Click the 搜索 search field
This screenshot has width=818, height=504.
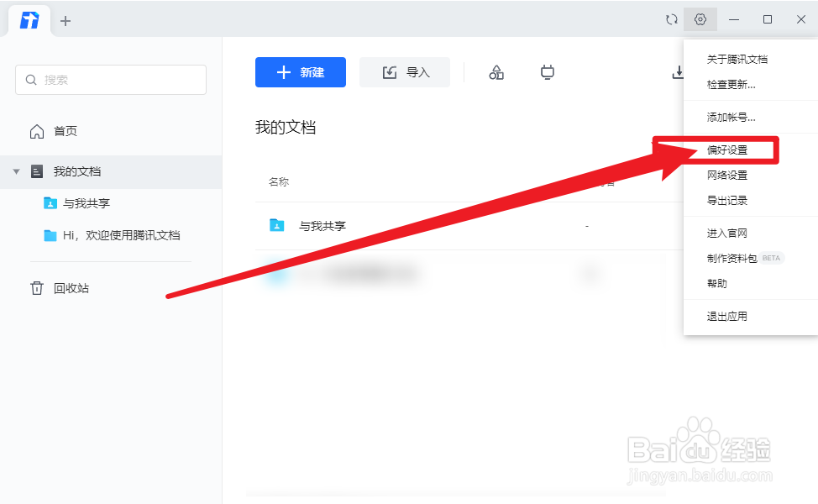point(111,80)
